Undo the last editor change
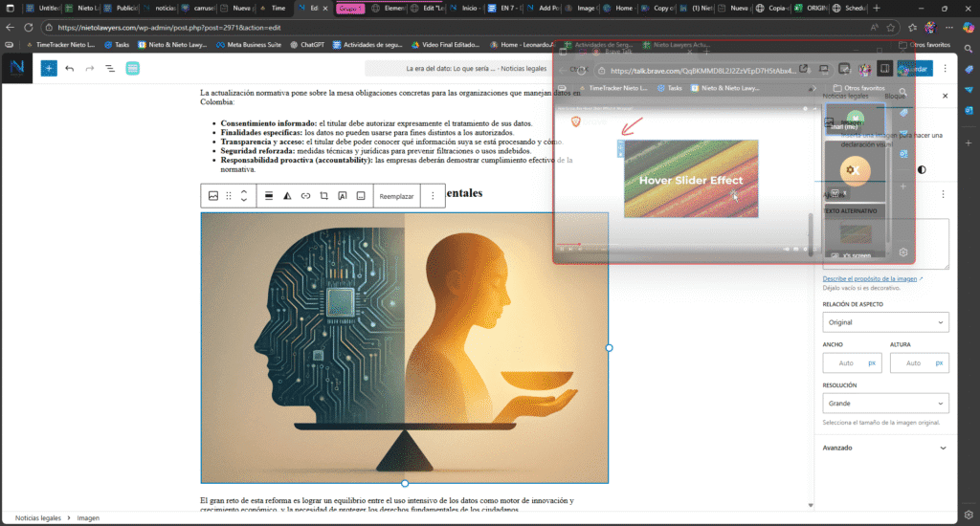The image size is (980, 526). coord(69,69)
